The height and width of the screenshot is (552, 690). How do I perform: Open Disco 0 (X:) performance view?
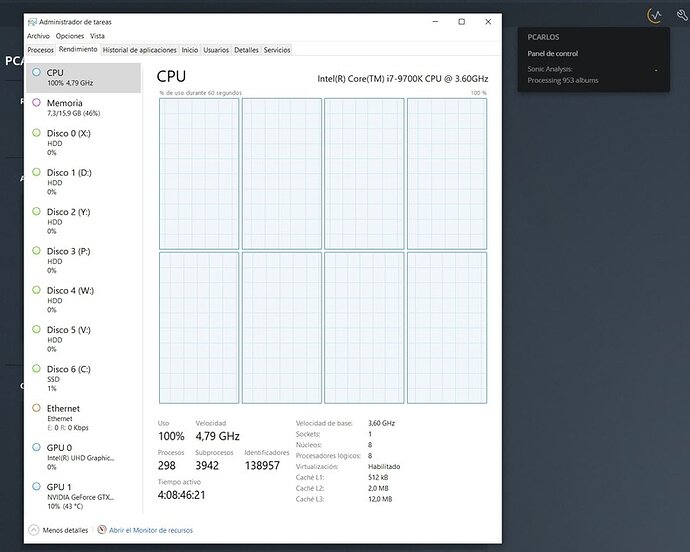point(83,143)
